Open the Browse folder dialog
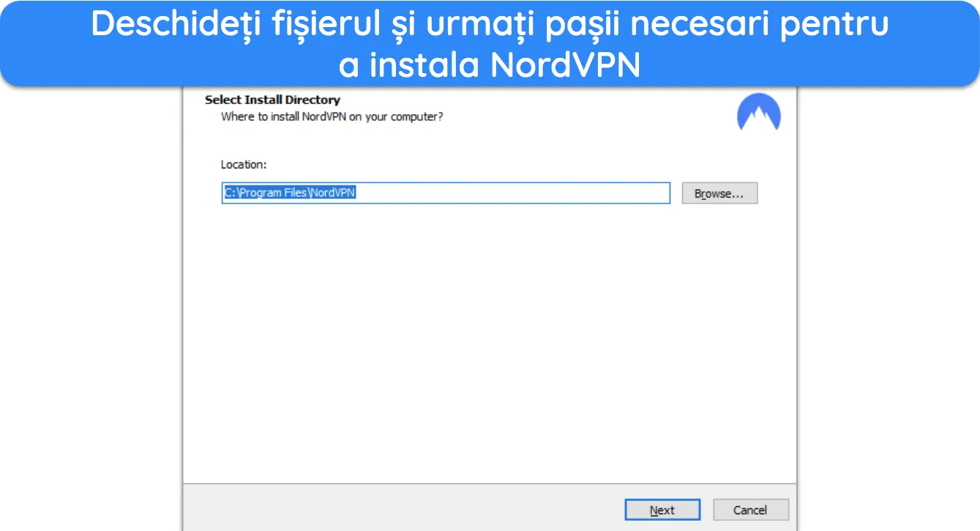The image size is (980, 531). coord(719,193)
